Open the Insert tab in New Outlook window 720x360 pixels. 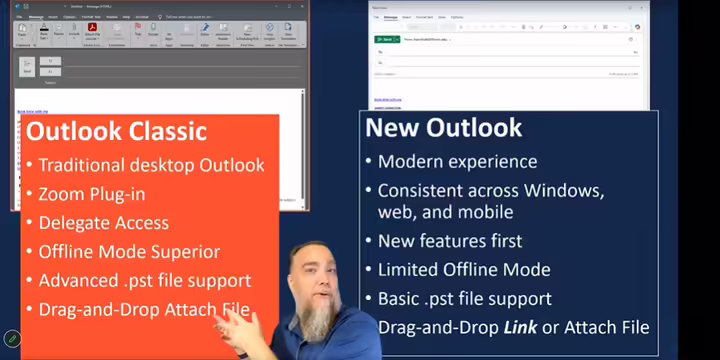[x=406, y=17]
